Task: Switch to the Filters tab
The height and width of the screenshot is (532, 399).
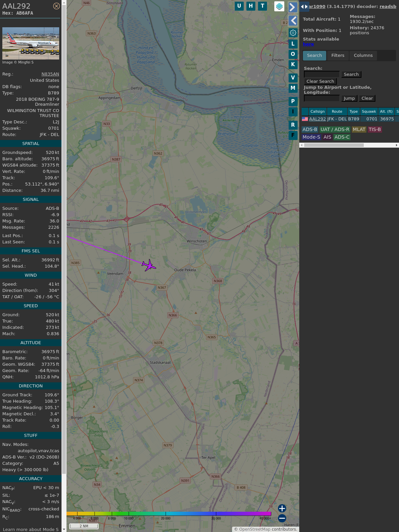Action: 337,56
